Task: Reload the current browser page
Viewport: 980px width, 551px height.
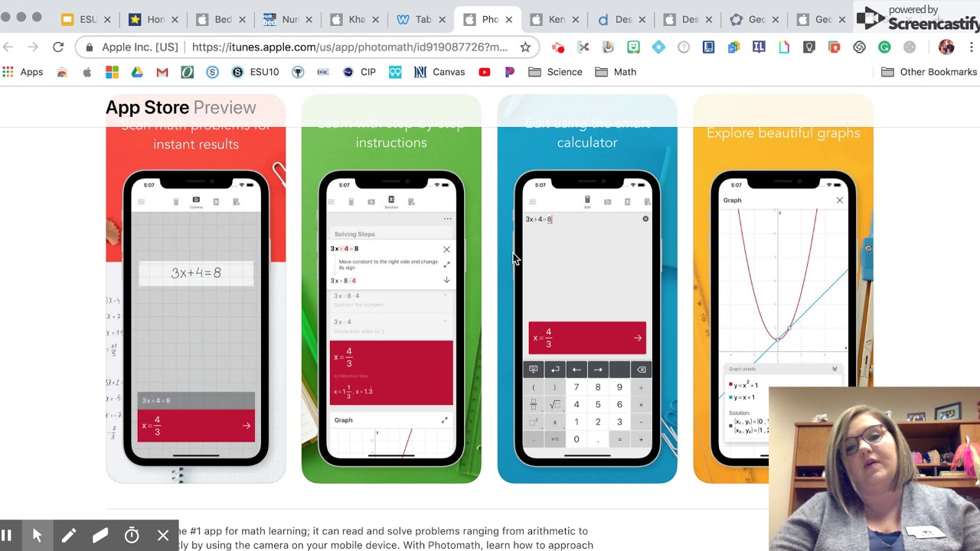Action: click(x=58, y=47)
